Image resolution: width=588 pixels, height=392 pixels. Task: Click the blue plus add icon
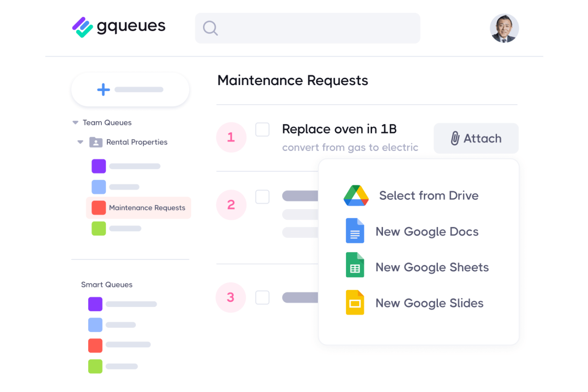pos(103,89)
